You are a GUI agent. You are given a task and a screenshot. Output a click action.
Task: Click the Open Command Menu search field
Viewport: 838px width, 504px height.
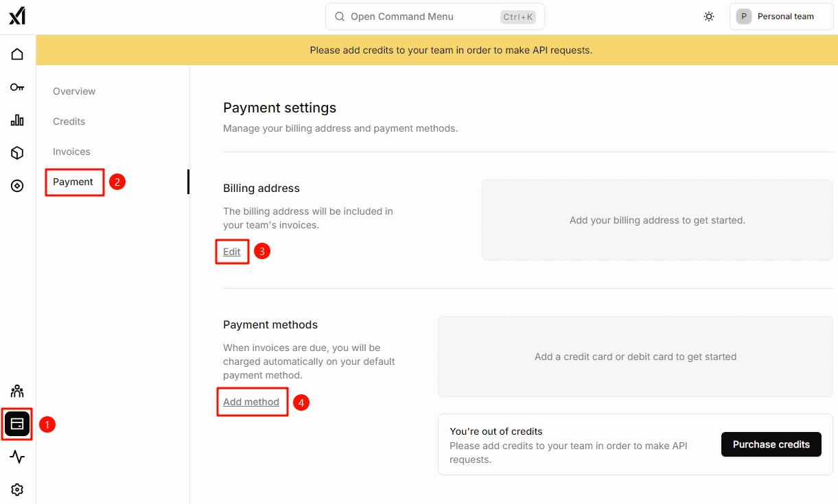click(434, 16)
